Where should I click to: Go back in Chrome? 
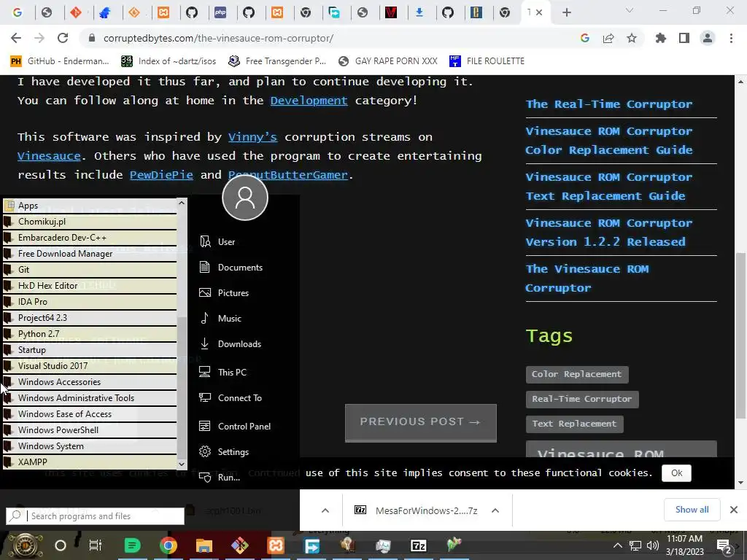16,38
